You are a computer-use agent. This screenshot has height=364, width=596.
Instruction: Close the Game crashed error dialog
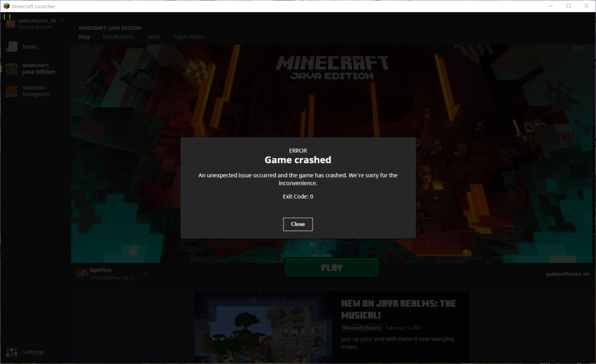coord(298,224)
